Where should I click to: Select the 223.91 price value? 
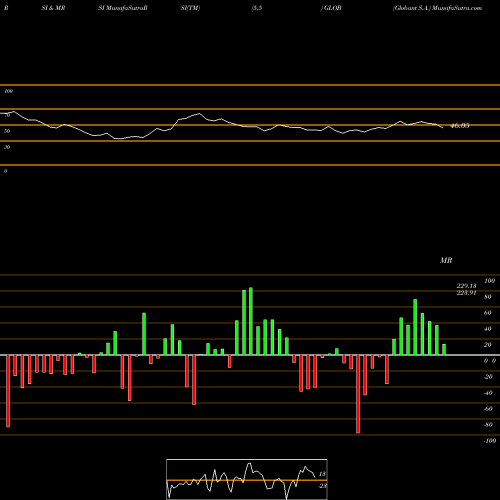[x=466, y=293]
